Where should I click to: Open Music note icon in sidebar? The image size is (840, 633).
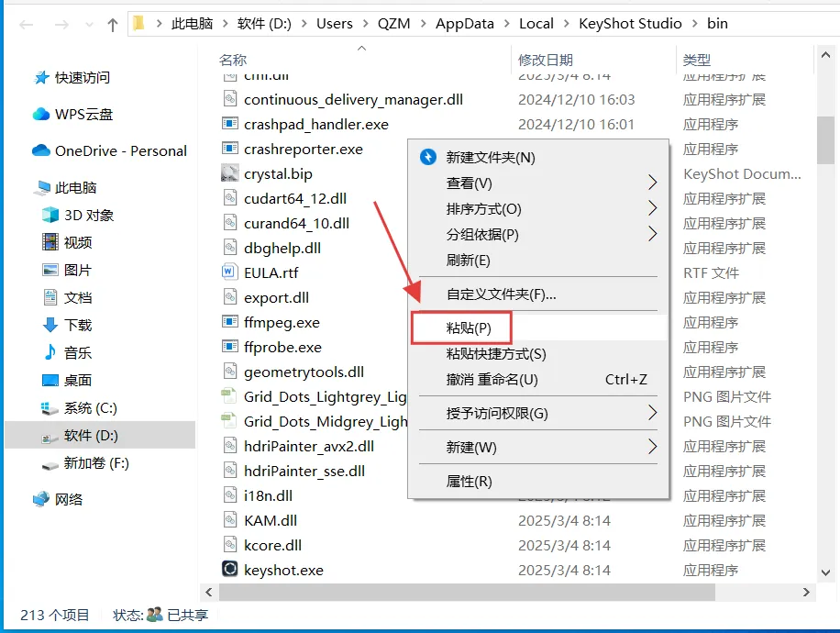50,352
